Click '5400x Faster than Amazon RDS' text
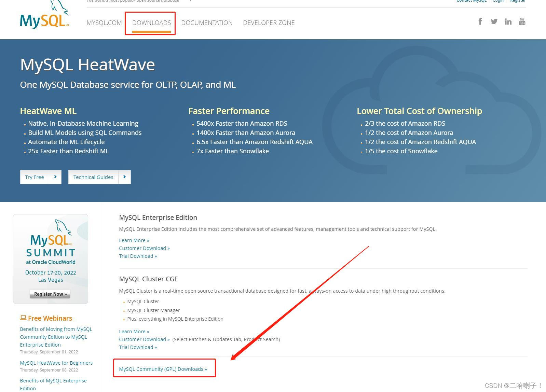Image resolution: width=546 pixels, height=392 pixels. 242,123
